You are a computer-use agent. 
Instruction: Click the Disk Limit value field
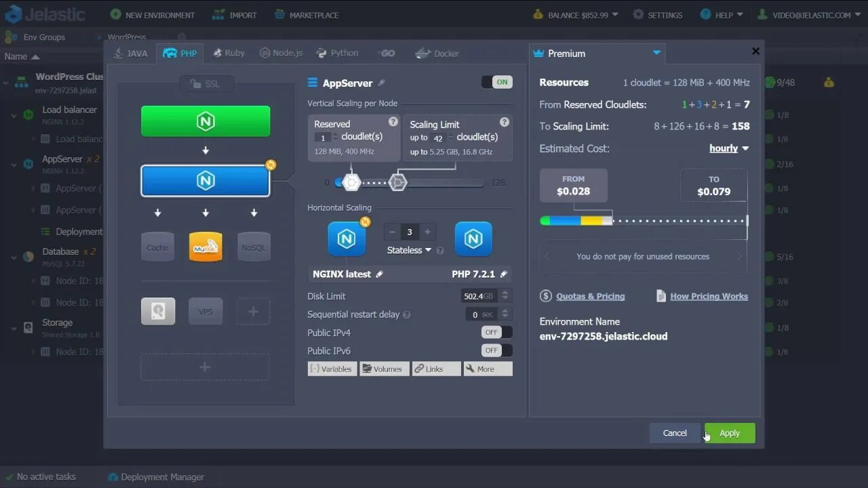(x=479, y=296)
